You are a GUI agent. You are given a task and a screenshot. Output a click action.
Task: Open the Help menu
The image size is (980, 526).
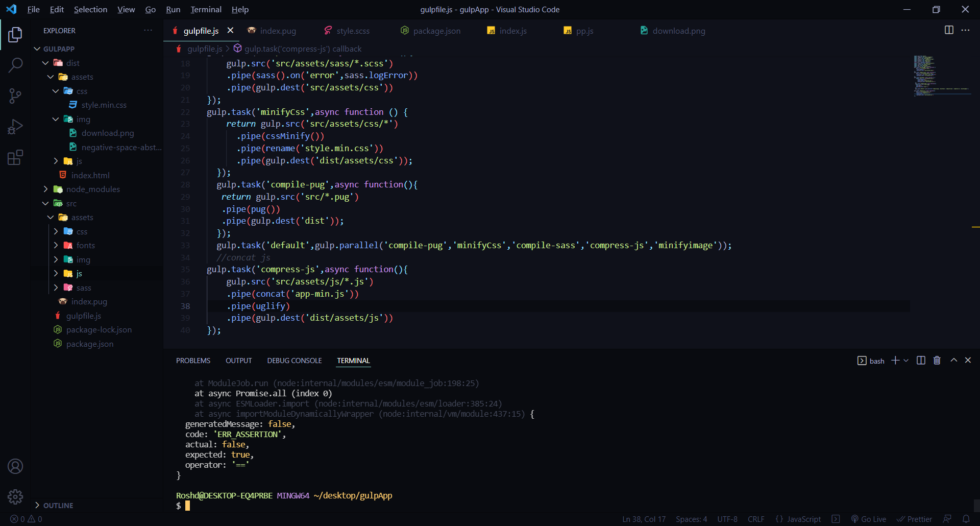pos(240,9)
